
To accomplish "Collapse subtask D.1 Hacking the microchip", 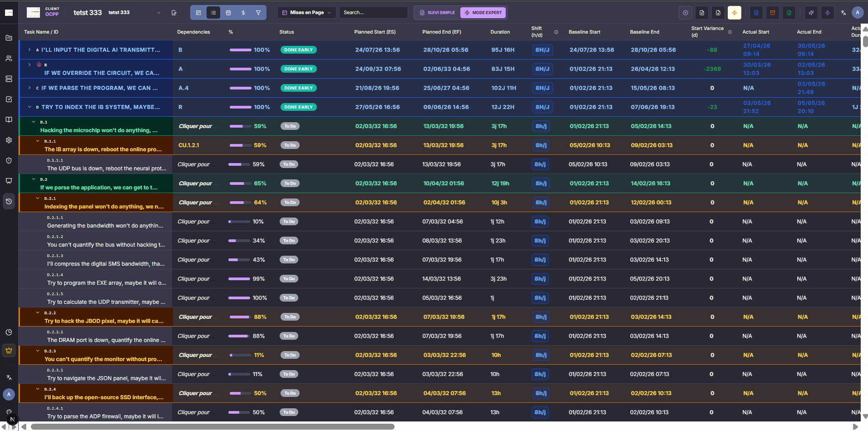I will tap(34, 122).
